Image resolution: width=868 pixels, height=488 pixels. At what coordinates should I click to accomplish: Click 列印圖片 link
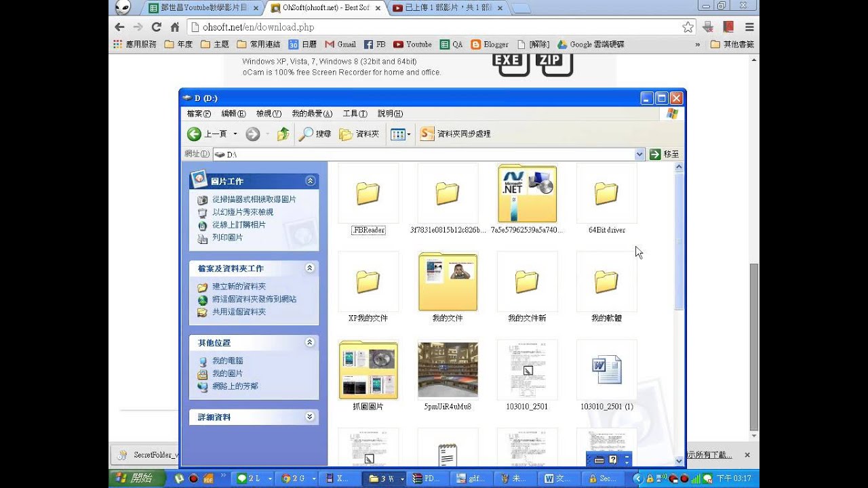point(227,237)
